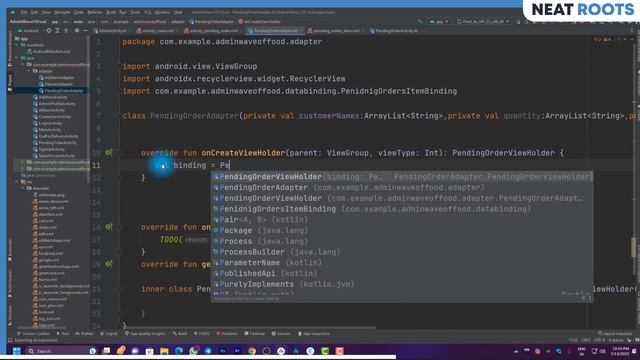Open the Refactor menu

pos(95,12)
